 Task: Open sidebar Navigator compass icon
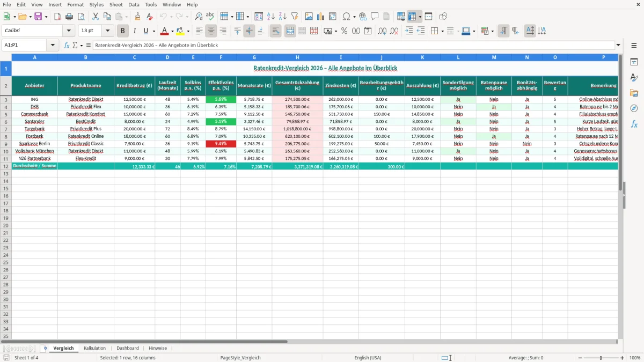634,108
